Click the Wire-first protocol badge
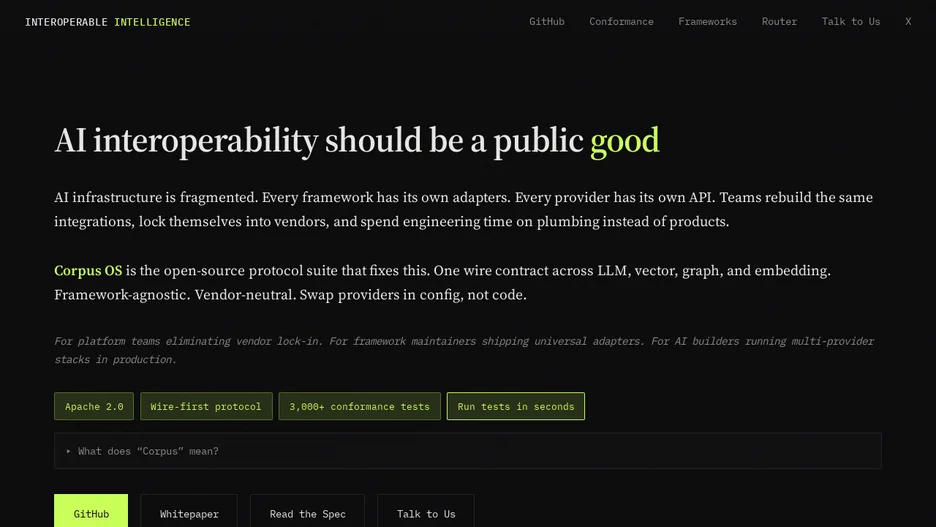The height and width of the screenshot is (527, 936). pos(206,406)
